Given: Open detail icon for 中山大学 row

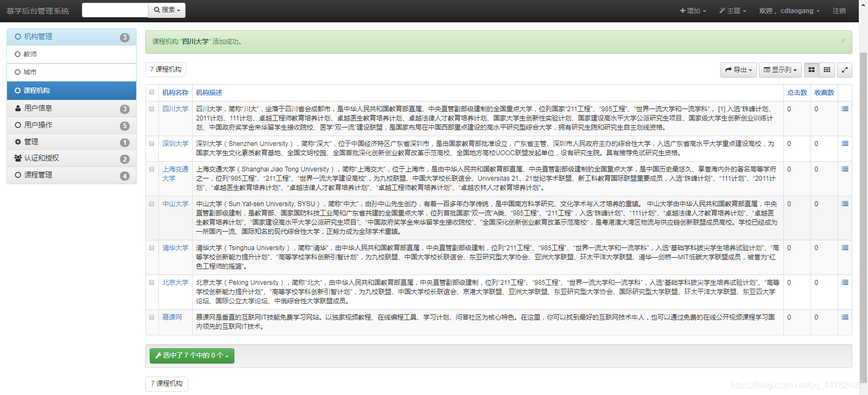Looking at the screenshot, I should (845, 204).
